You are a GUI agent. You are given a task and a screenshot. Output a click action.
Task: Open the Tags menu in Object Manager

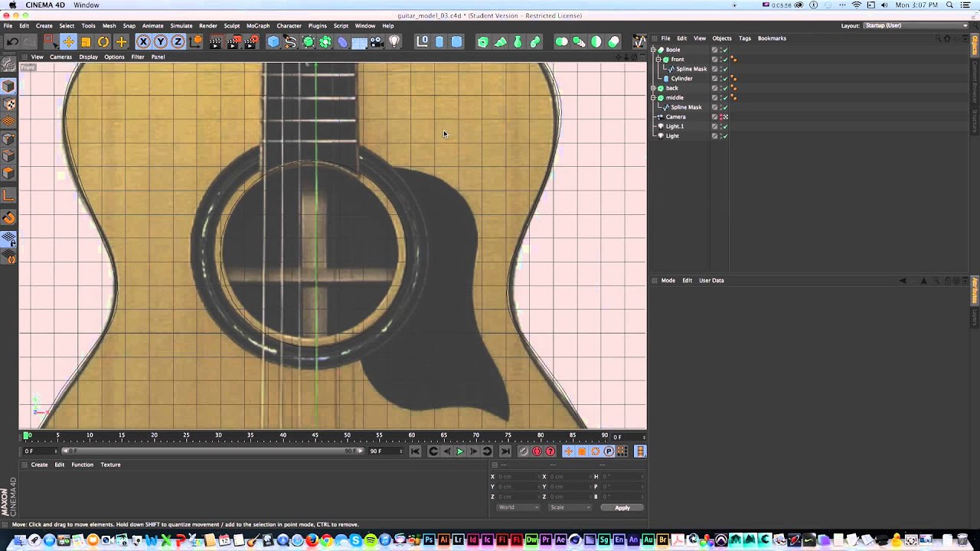[745, 38]
